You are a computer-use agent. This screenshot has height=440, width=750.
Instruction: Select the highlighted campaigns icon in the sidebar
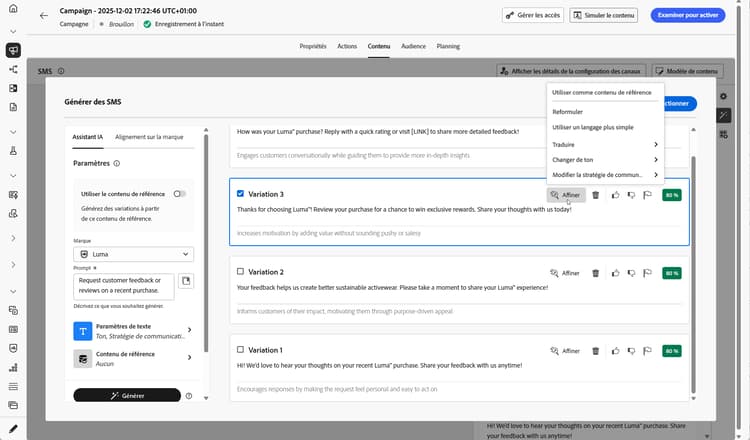click(13, 50)
